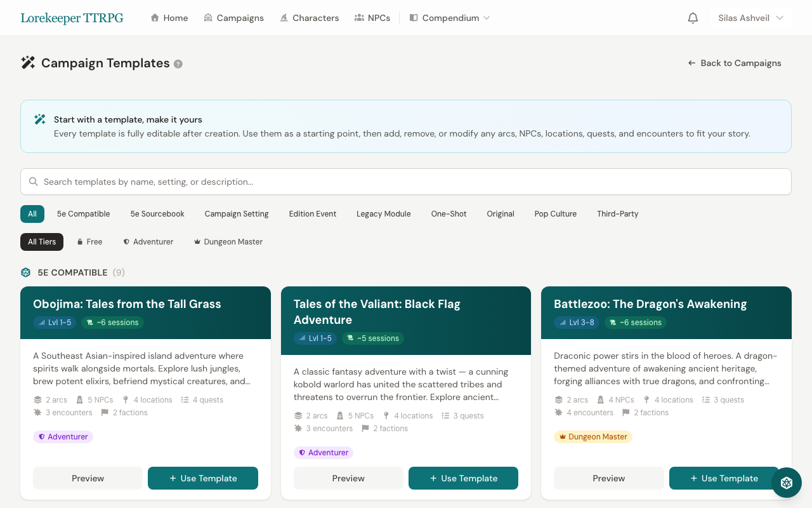
Task: Open the floating dice widget button
Action: click(787, 483)
